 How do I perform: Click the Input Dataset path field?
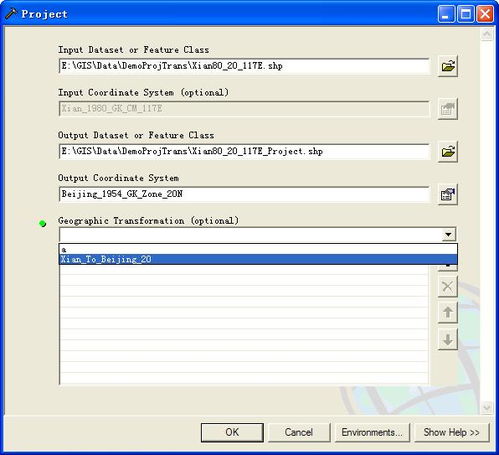click(244, 66)
